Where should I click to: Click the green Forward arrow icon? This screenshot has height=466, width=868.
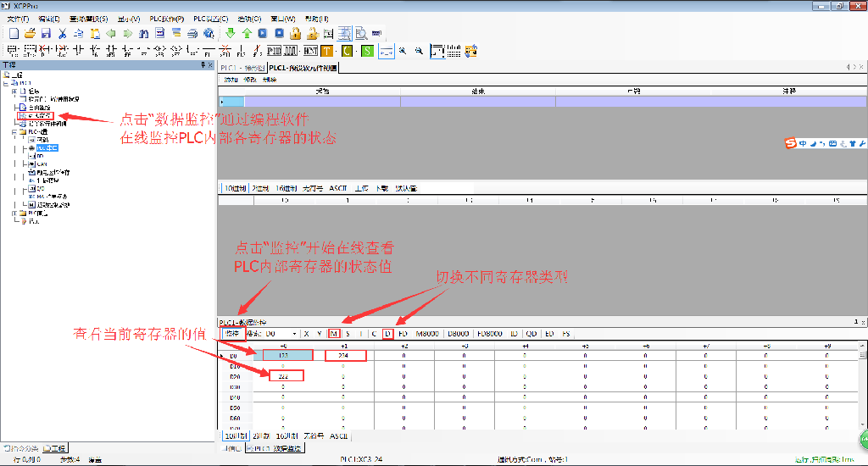point(127,34)
